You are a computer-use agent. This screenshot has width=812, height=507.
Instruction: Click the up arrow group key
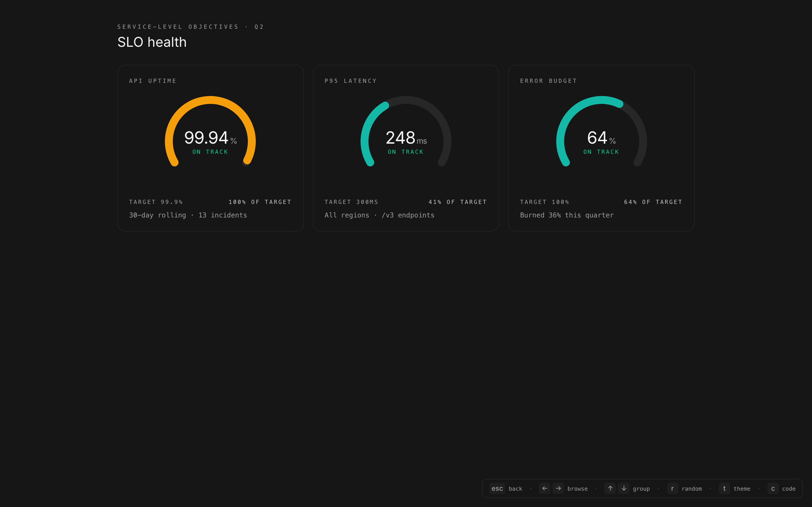(610, 488)
